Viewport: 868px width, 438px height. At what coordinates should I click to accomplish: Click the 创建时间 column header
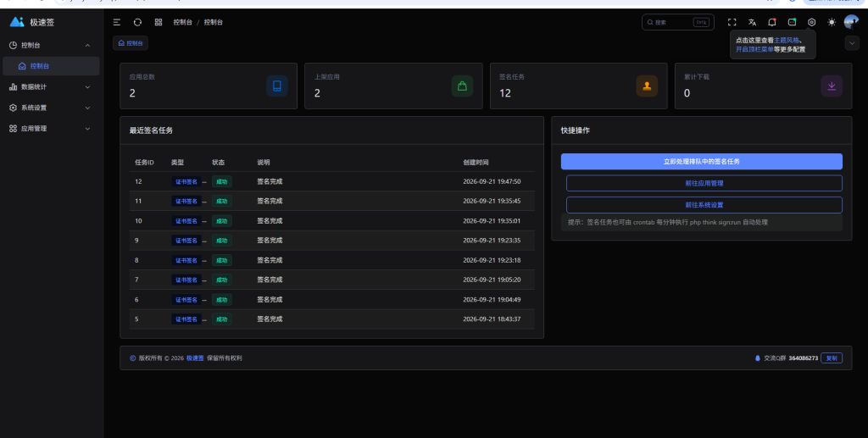(476, 163)
